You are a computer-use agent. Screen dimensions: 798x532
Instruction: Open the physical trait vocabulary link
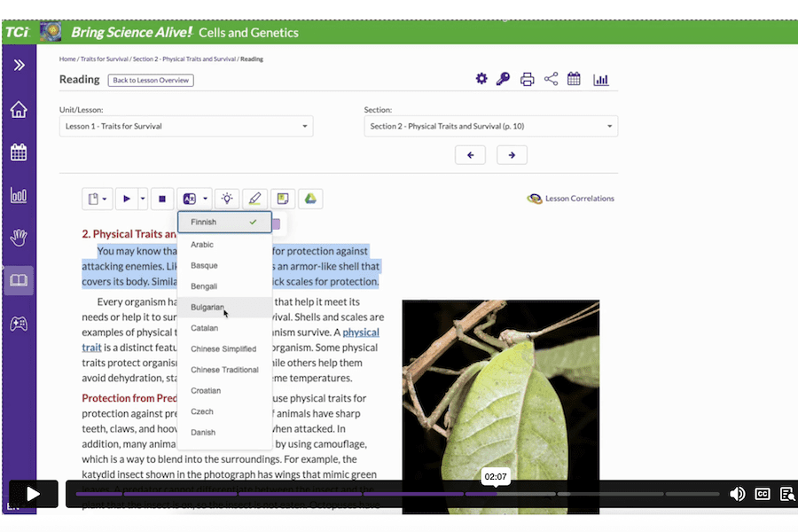click(361, 332)
